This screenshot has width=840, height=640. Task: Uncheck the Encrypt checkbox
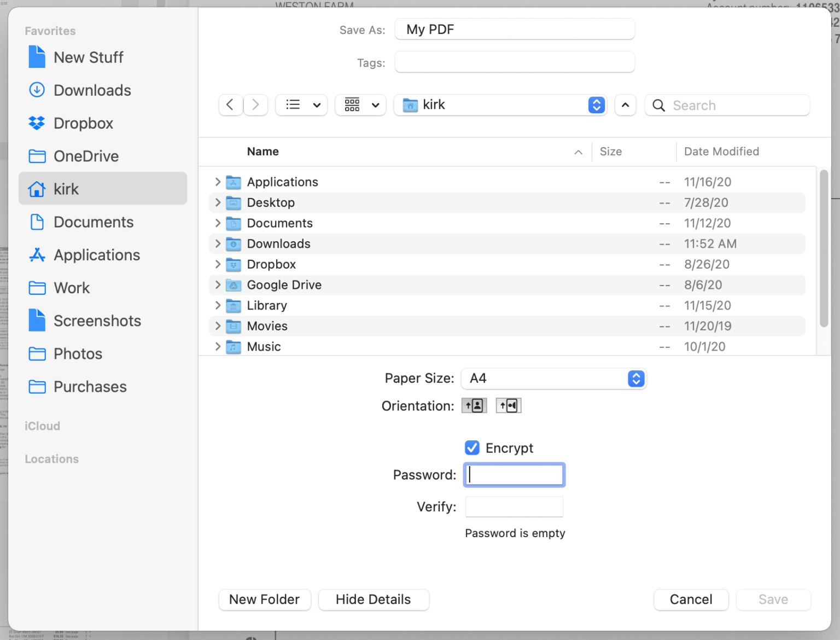tap(471, 447)
